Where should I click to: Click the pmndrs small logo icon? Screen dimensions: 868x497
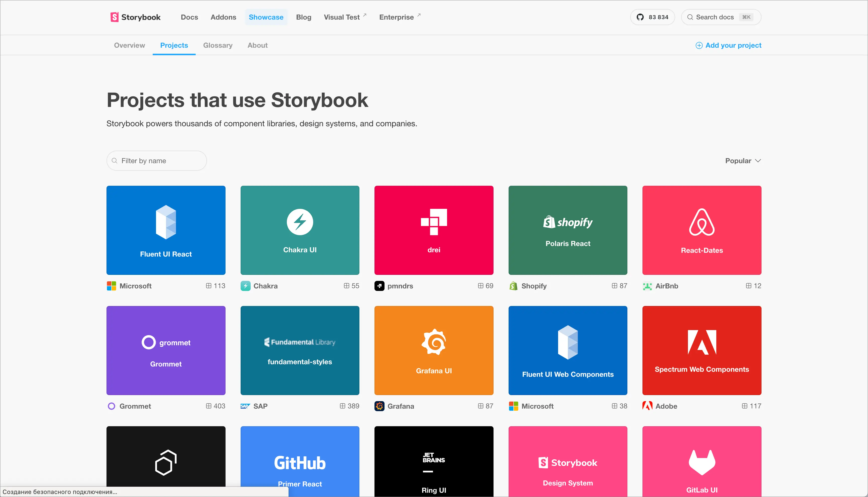(x=379, y=286)
